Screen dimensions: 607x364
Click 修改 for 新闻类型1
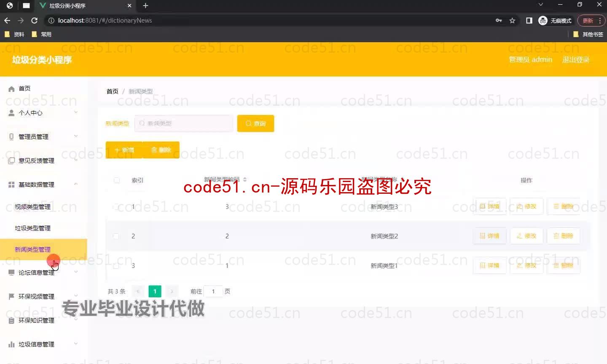tap(526, 265)
